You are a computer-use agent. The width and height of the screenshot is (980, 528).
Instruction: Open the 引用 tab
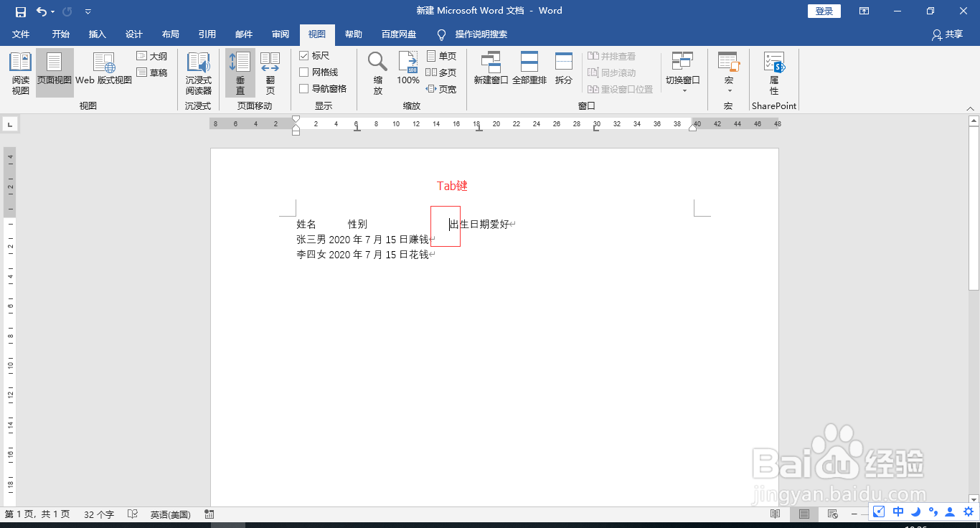coord(207,34)
